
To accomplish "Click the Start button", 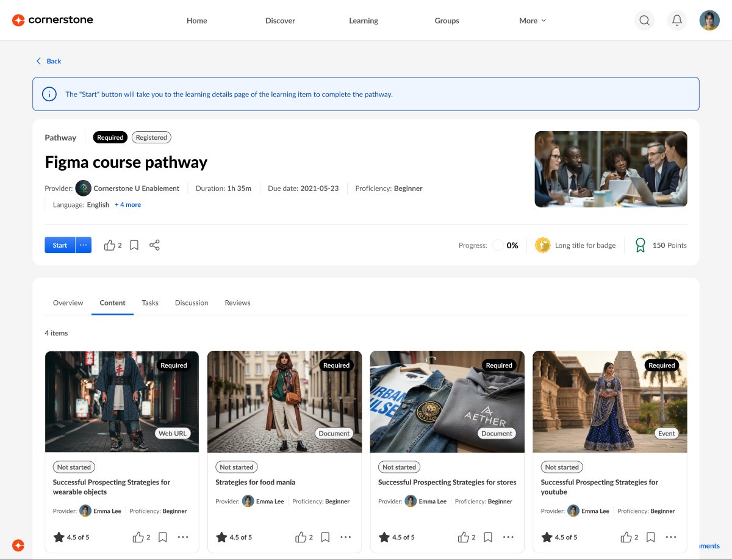I will pos(60,245).
